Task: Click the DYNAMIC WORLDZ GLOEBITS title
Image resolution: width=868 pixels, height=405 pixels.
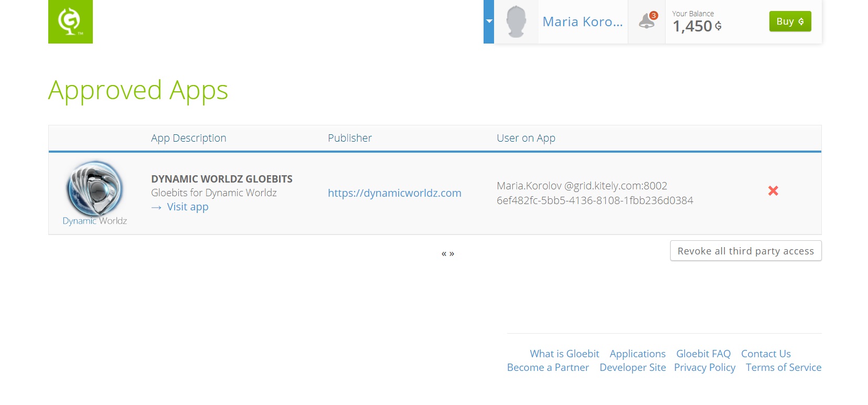Action: point(222,179)
